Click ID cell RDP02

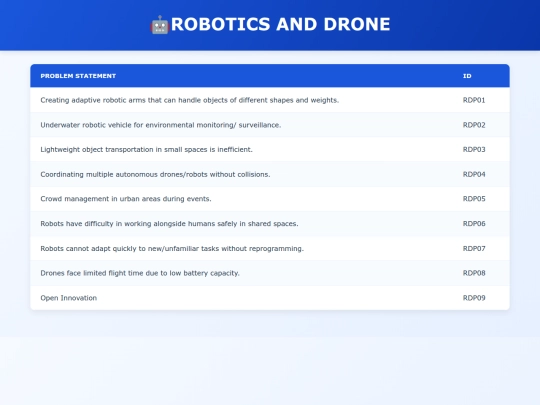474,125
